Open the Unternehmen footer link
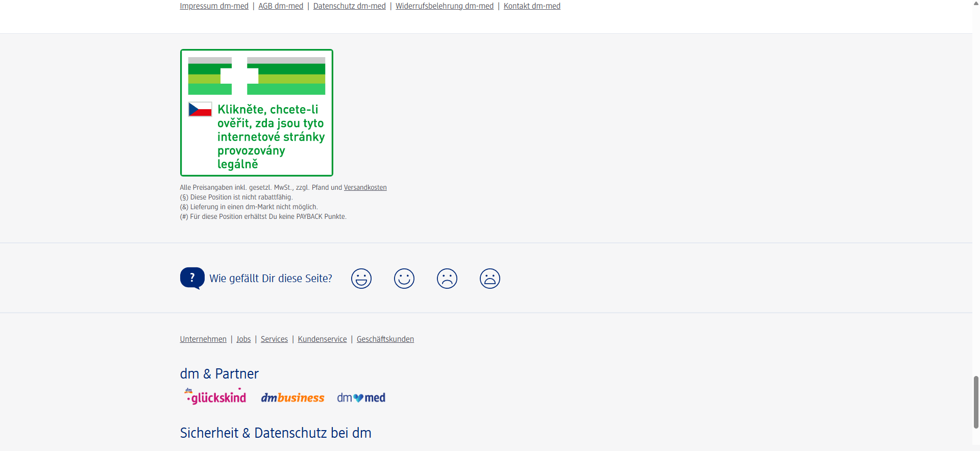 pos(203,339)
